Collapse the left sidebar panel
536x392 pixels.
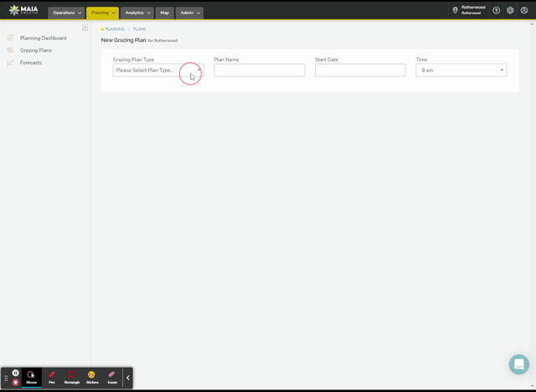tap(85, 28)
